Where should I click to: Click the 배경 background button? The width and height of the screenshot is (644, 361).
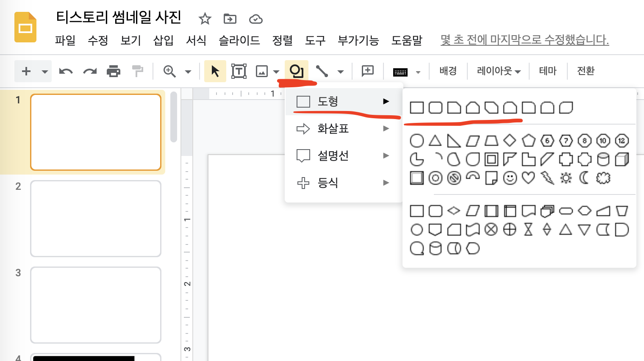pyautogui.click(x=448, y=71)
